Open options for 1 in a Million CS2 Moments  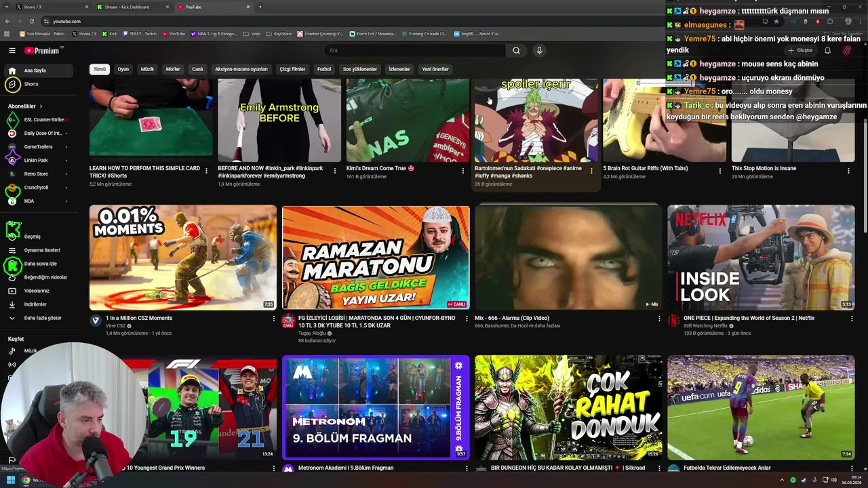(x=274, y=319)
